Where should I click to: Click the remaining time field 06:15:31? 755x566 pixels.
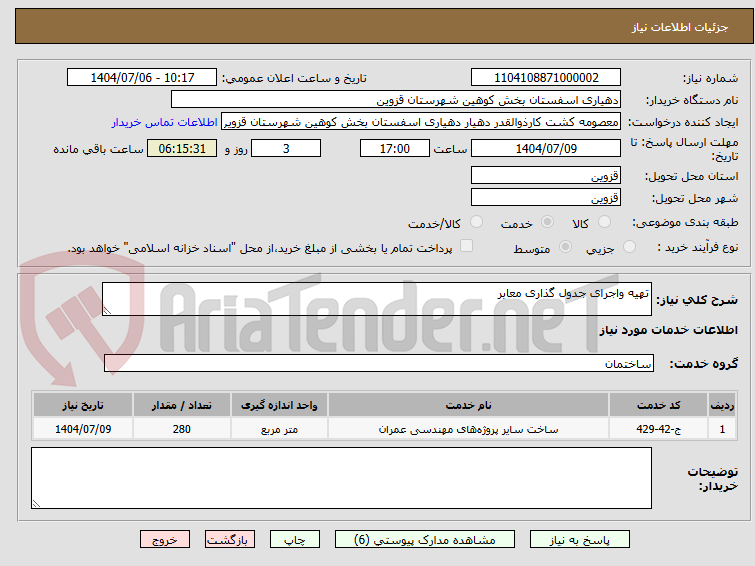coord(182,148)
